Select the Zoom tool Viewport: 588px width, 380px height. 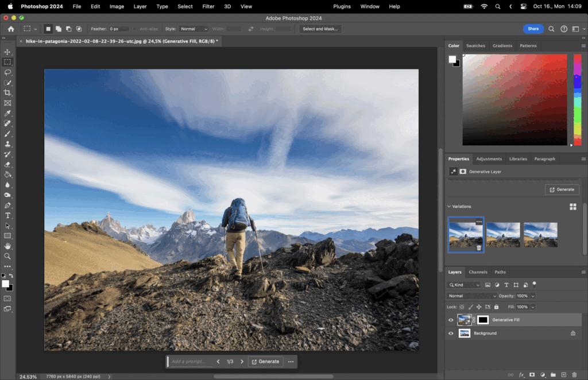pos(7,256)
